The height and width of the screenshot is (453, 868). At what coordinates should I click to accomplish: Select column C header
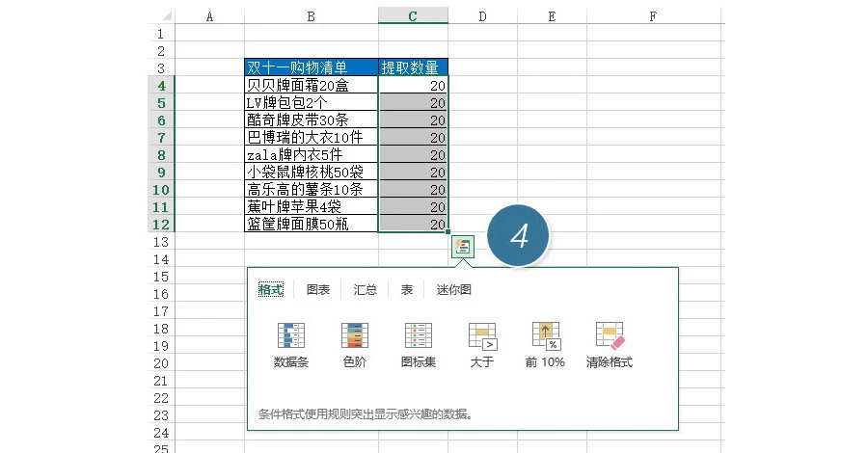(413, 16)
